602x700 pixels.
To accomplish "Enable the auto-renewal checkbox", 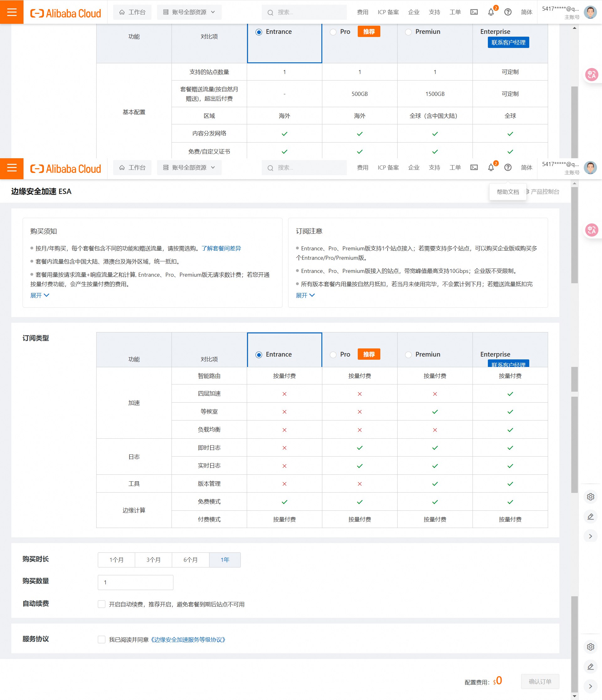I will pyautogui.click(x=101, y=604).
